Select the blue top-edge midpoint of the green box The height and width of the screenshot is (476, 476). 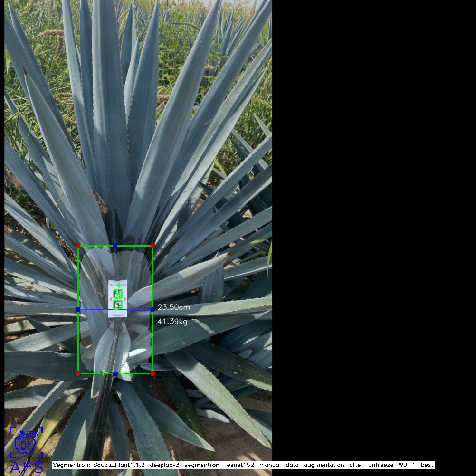point(115,246)
